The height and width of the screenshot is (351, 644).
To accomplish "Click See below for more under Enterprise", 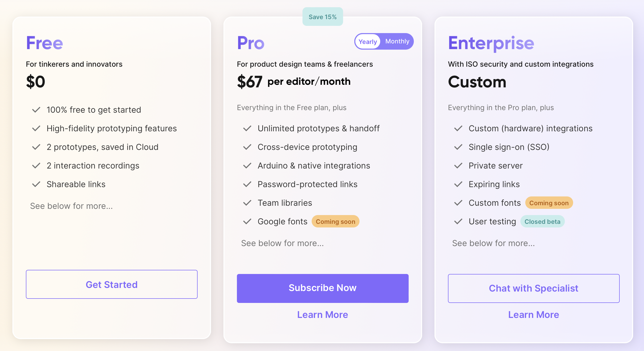I will tap(493, 243).
